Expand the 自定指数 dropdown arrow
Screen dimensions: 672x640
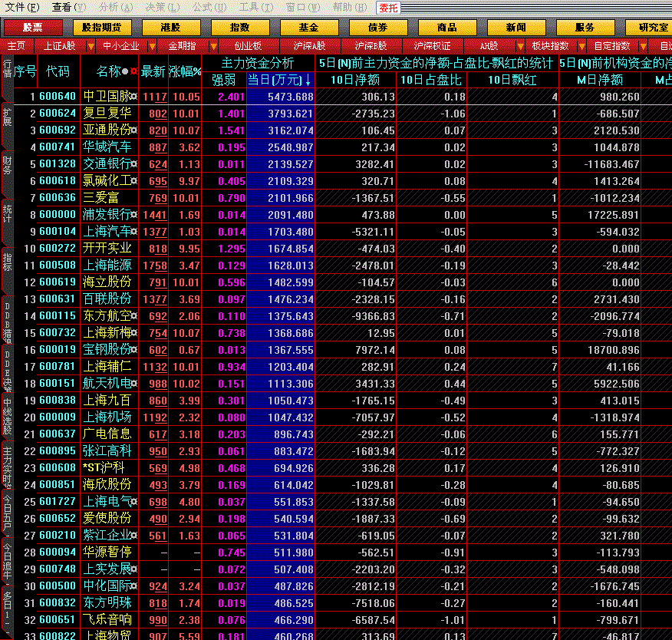pos(643,46)
